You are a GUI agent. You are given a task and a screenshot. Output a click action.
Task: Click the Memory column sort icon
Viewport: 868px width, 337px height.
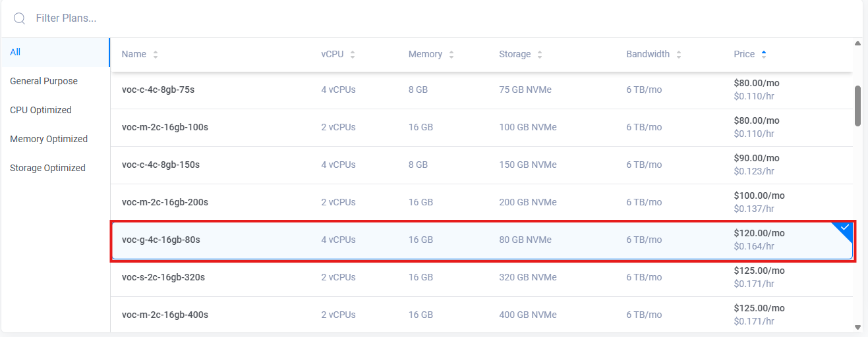[451, 55]
